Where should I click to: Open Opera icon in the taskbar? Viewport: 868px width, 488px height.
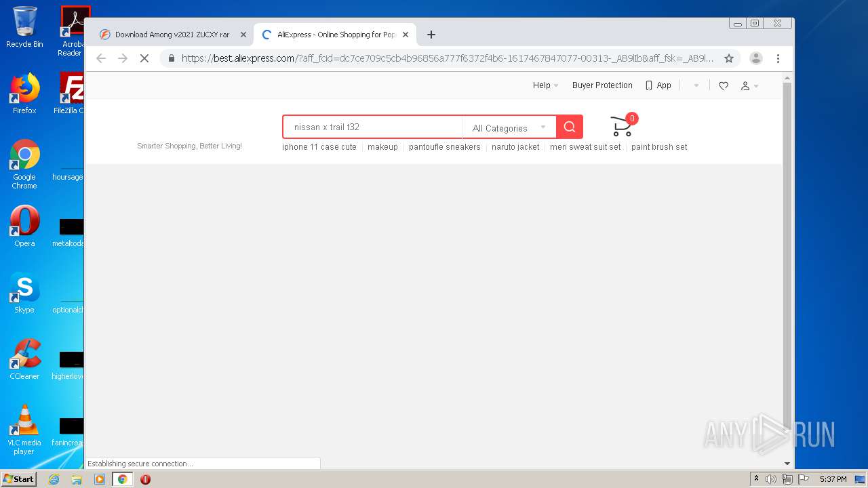[x=145, y=479]
